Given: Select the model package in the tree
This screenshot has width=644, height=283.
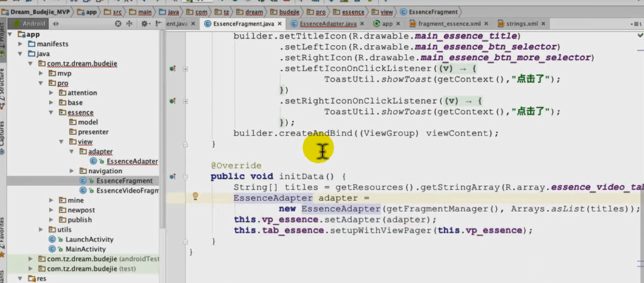Looking at the screenshot, I should pyautogui.click(x=88, y=122).
